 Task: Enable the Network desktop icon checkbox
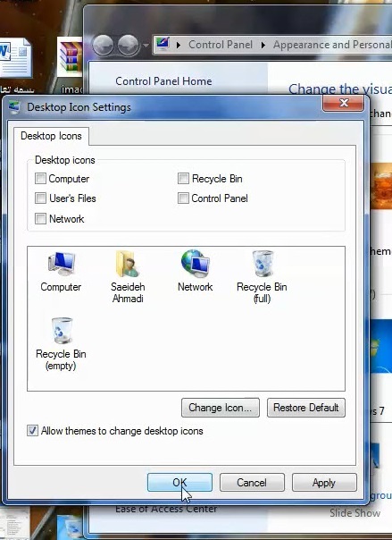(x=40, y=218)
